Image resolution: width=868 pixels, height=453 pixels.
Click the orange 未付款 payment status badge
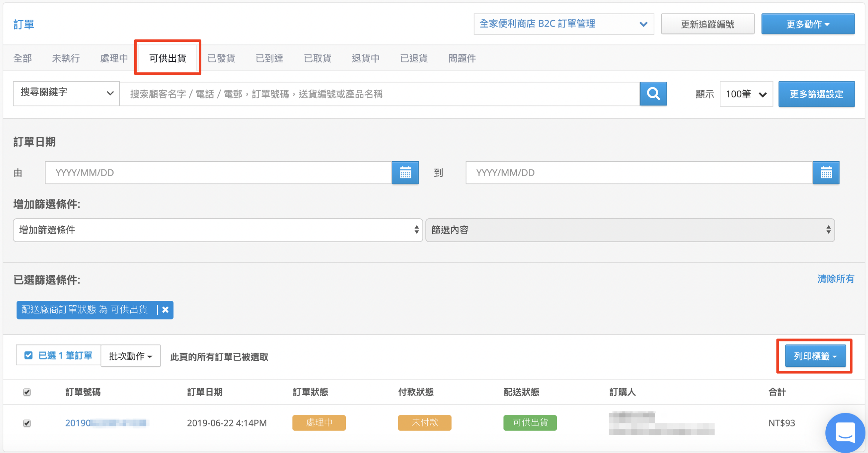pyautogui.click(x=425, y=423)
